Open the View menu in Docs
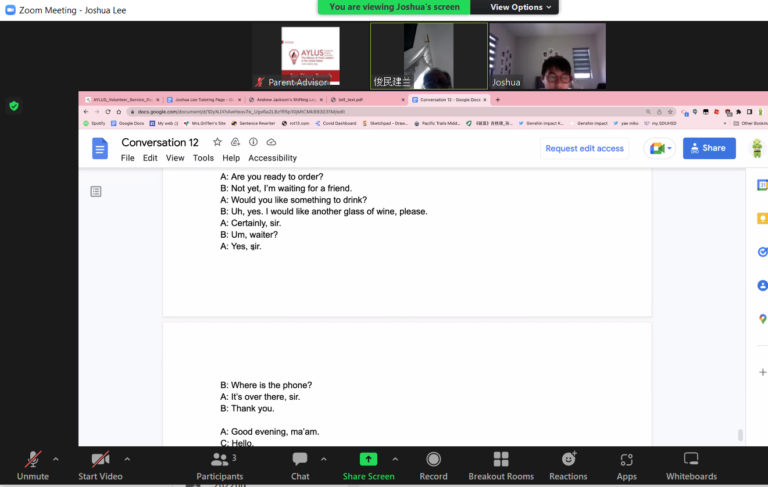 tap(175, 158)
